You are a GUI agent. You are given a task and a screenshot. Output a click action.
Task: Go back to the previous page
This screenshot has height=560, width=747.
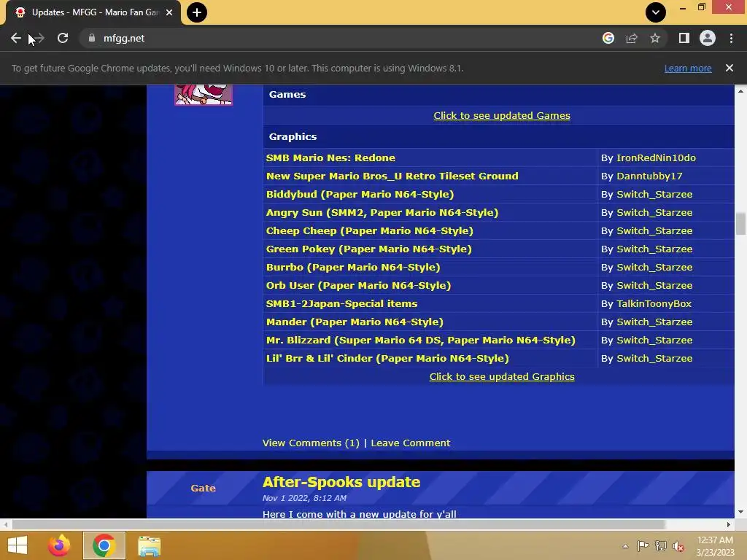point(16,38)
